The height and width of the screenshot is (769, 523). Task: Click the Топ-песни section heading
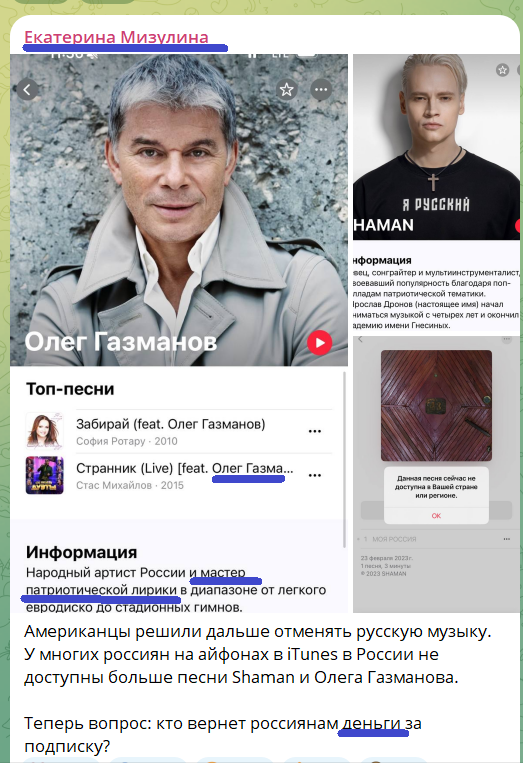click(x=70, y=389)
